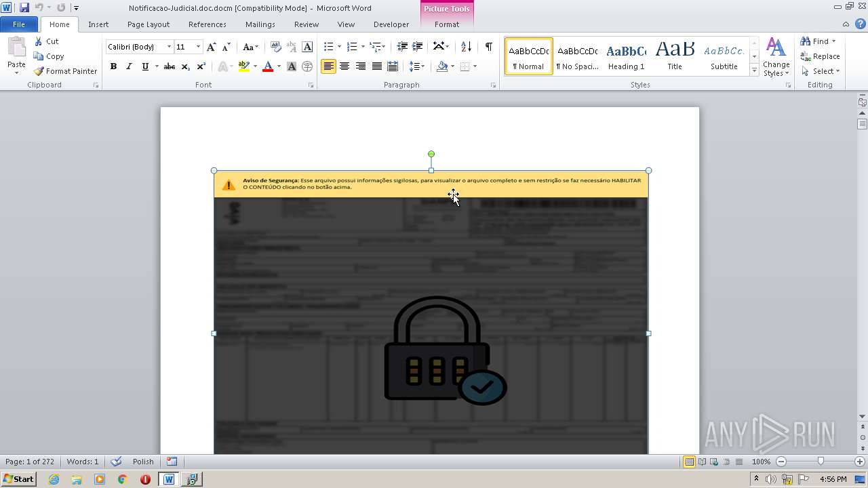Screen dimensions: 868x488
Task: Expand the Styles gallery
Action: click(x=754, y=70)
